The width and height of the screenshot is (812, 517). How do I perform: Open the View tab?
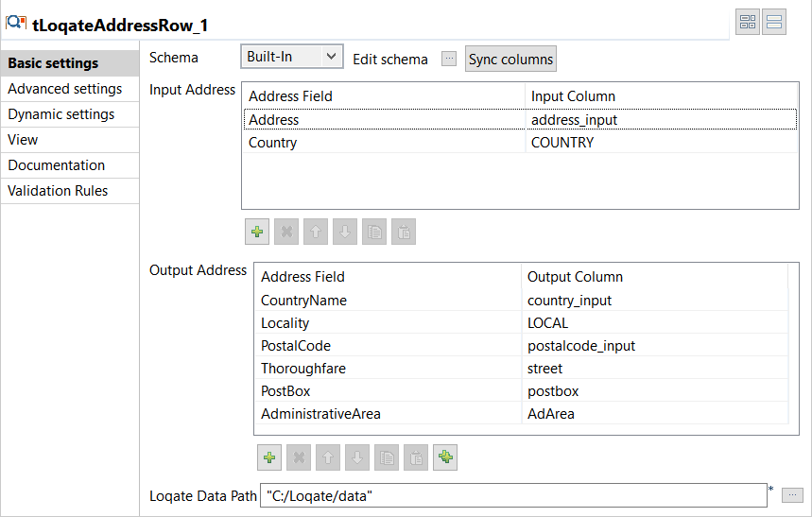(23, 140)
